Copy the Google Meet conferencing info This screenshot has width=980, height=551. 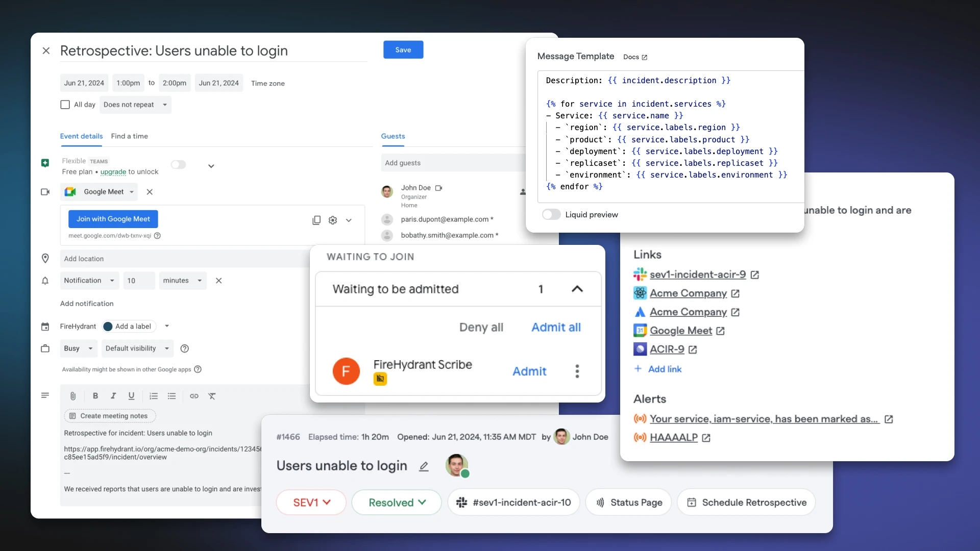click(x=316, y=220)
